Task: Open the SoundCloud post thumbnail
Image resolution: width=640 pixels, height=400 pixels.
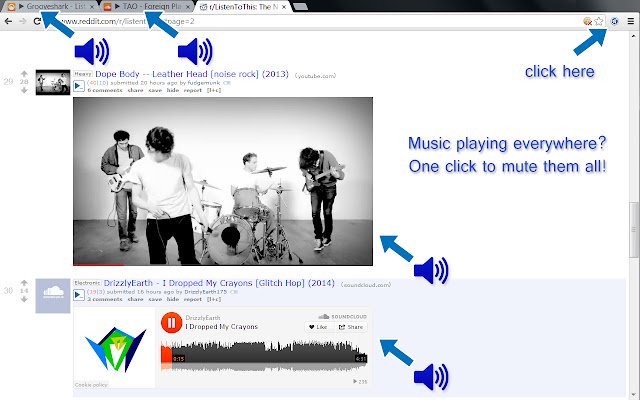Action: 53,296
